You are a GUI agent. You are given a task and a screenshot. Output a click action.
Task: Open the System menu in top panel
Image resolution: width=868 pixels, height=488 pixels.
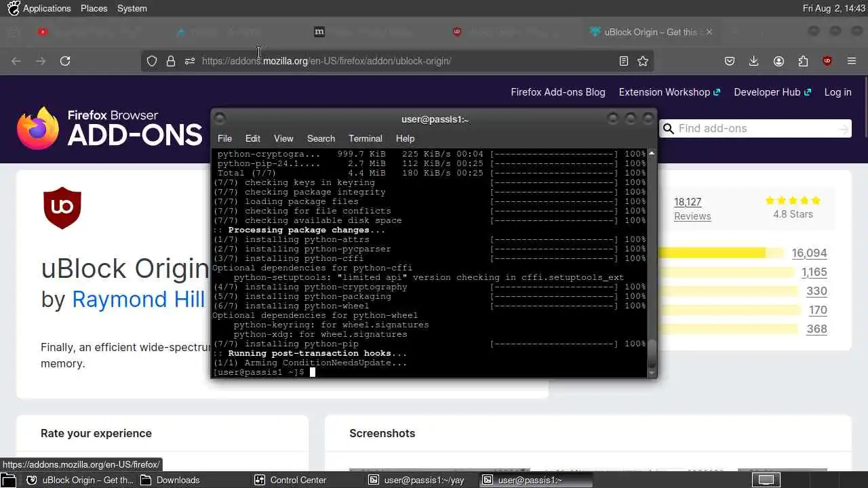coord(132,8)
